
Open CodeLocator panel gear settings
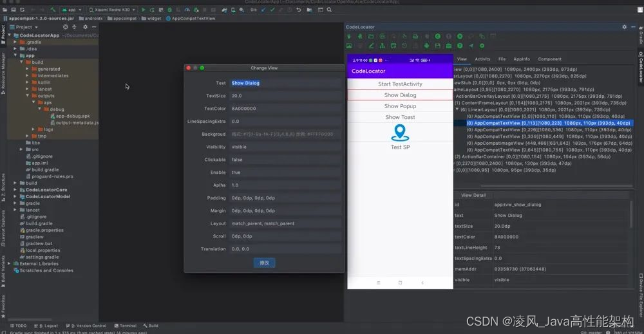pos(624,27)
